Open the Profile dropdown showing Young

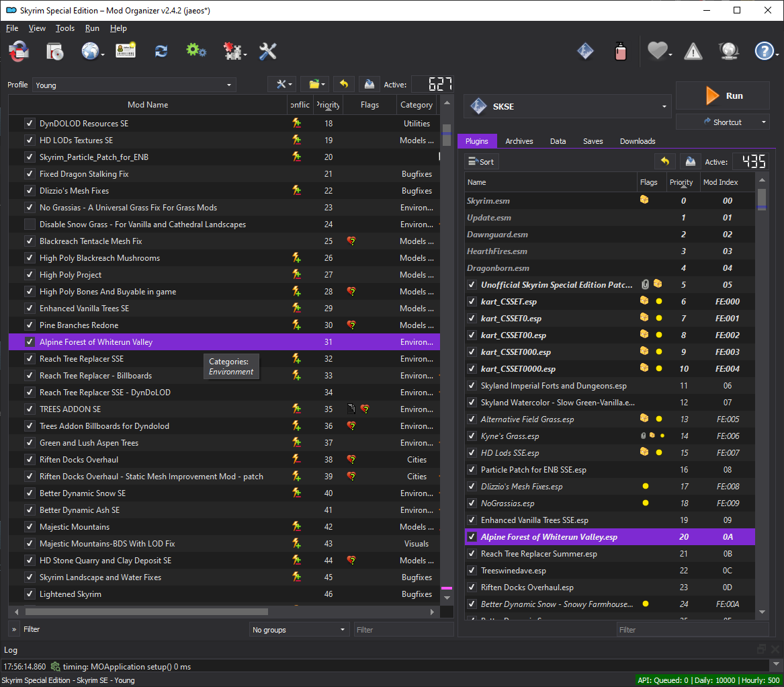[134, 85]
